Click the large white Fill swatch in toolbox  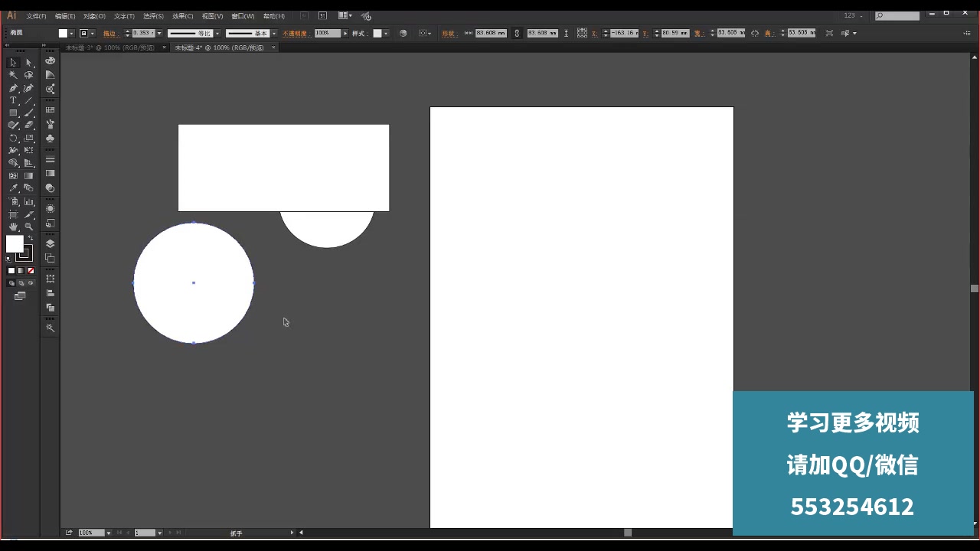click(x=15, y=243)
